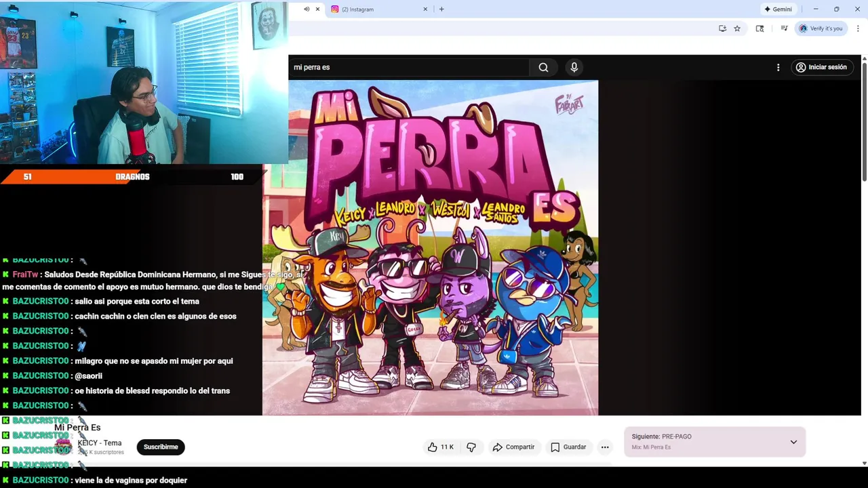The width and height of the screenshot is (868, 488).
Task: Click message 'salio asi porque esta corto el tema'
Action: click(137, 301)
